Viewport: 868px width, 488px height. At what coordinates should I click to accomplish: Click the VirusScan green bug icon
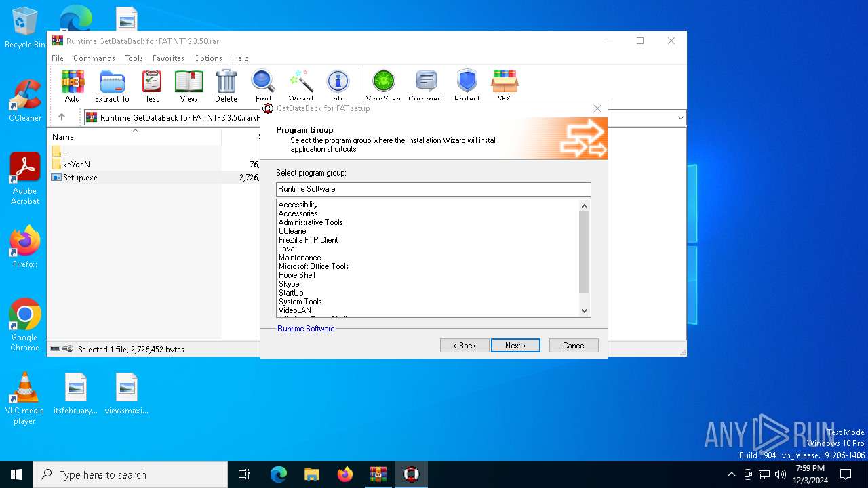pyautogui.click(x=383, y=85)
